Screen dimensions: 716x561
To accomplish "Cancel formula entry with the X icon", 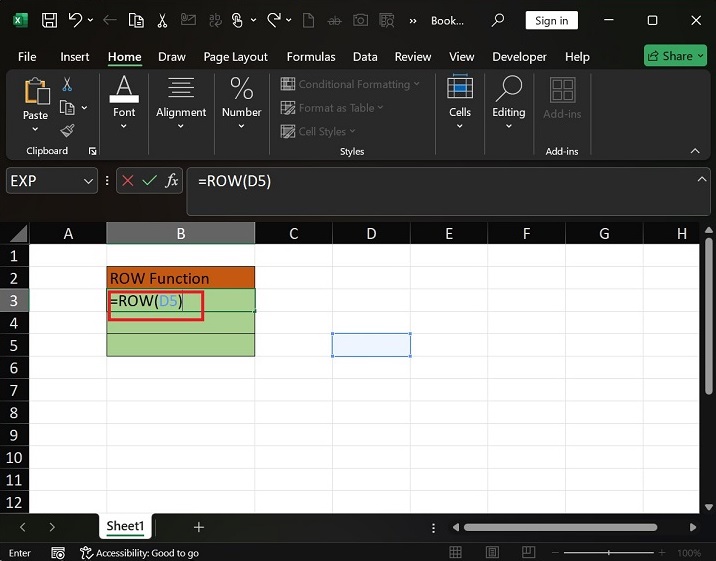I will [x=127, y=181].
